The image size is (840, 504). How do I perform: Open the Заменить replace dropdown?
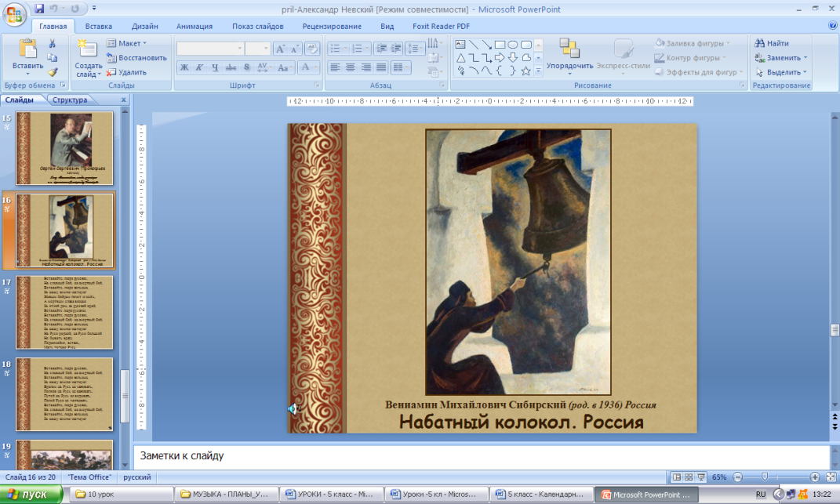[781, 58]
